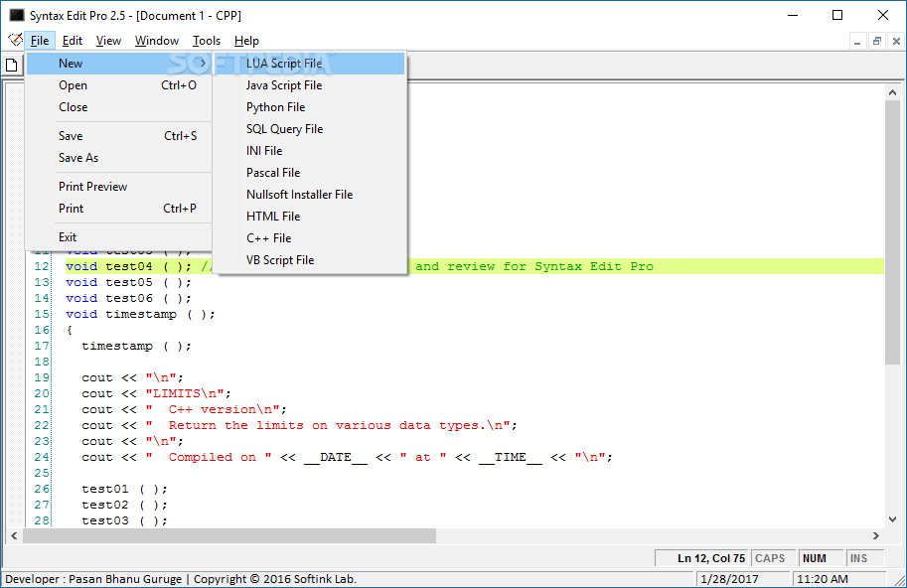The image size is (907, 588).
Task: Open the Help menu
Action: 246,41
